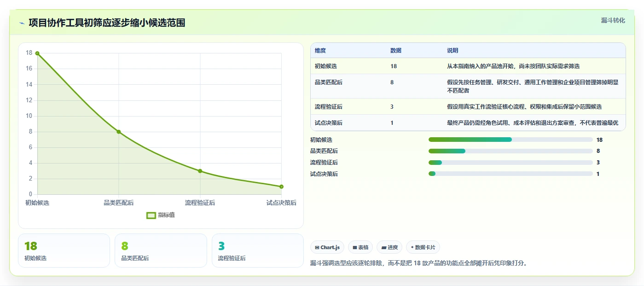Click the Chart.js tag chip

click(327, 247)
